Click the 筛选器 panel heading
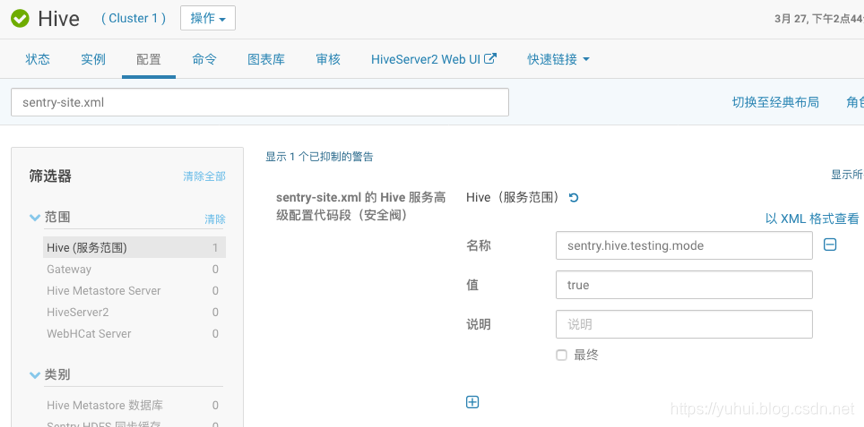Viewport: 864px width, 427px height. click(x=50, y=176)
